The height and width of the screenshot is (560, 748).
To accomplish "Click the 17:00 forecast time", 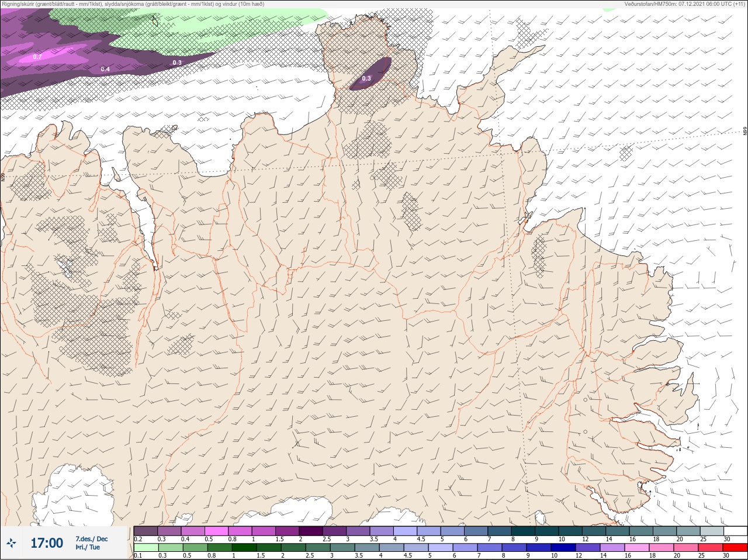I will click(47, 543).
